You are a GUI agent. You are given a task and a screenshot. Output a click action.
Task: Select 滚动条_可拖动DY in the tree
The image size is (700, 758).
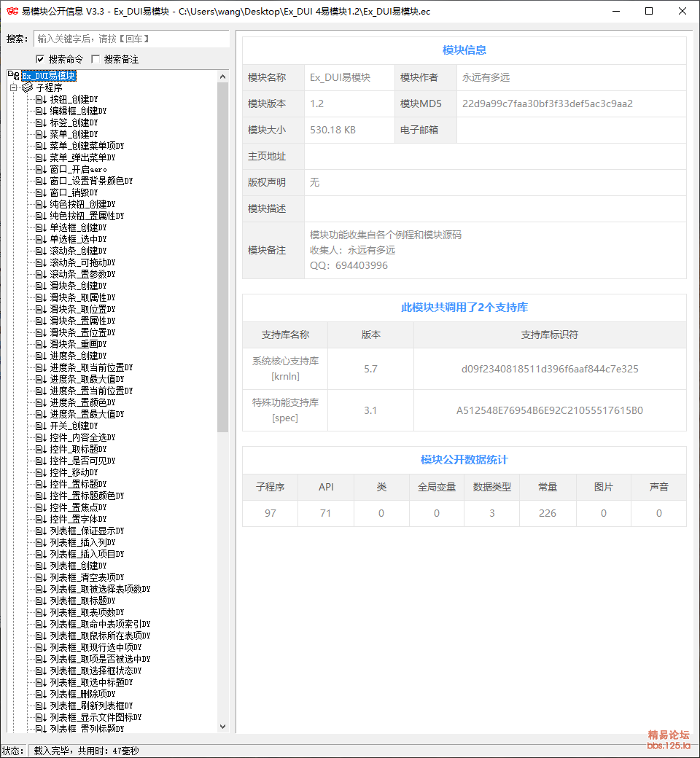click(82, 262)
